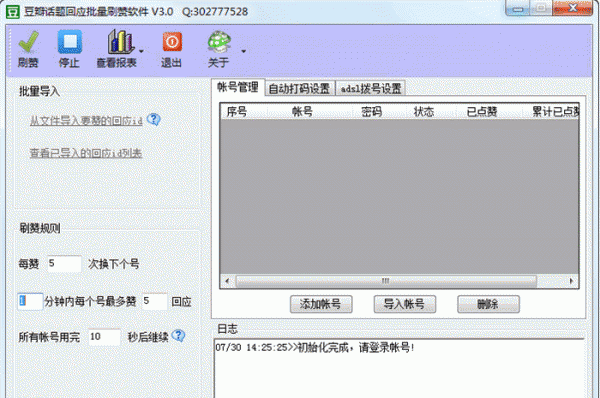Click the 序号 column header

[243, 112]
